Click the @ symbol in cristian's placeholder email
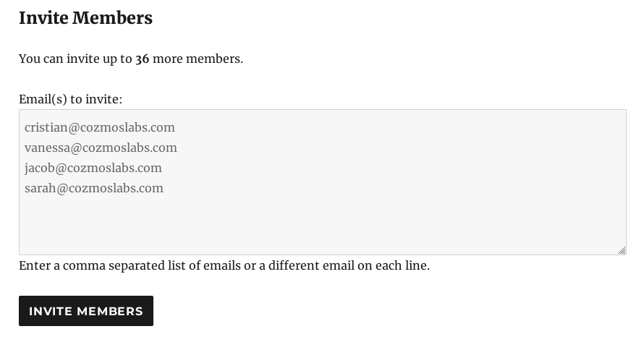 tap(74, 128)
